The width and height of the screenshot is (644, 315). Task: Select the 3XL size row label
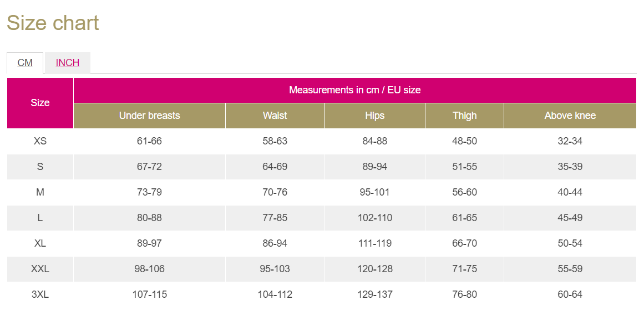40,294
